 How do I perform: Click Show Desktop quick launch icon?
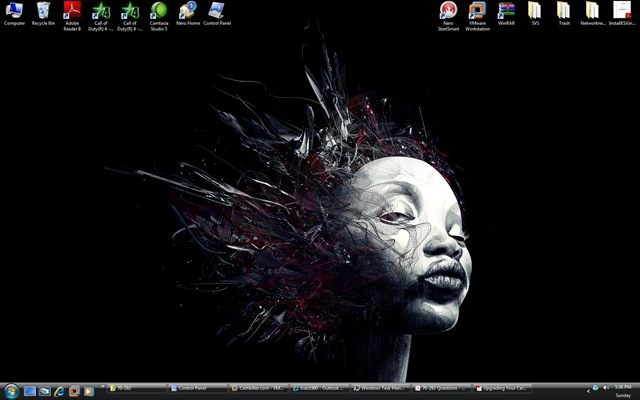(30, 391)
